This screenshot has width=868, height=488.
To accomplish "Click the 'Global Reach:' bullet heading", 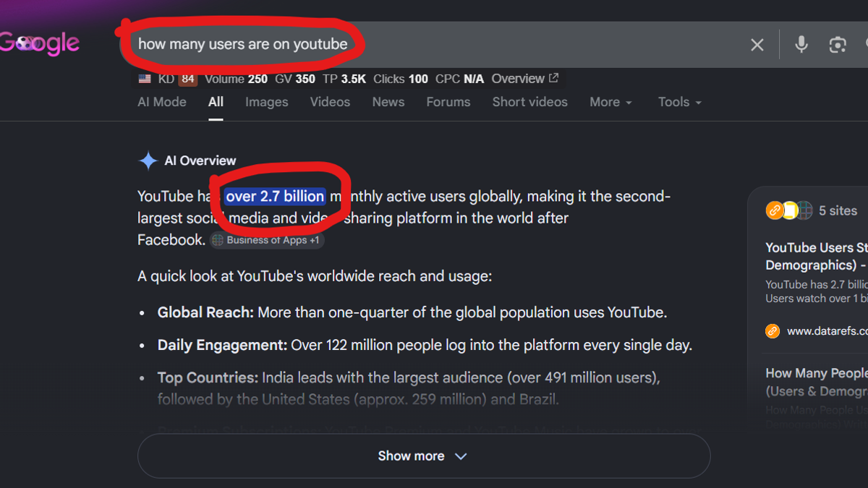I will [x=205, y=312].
